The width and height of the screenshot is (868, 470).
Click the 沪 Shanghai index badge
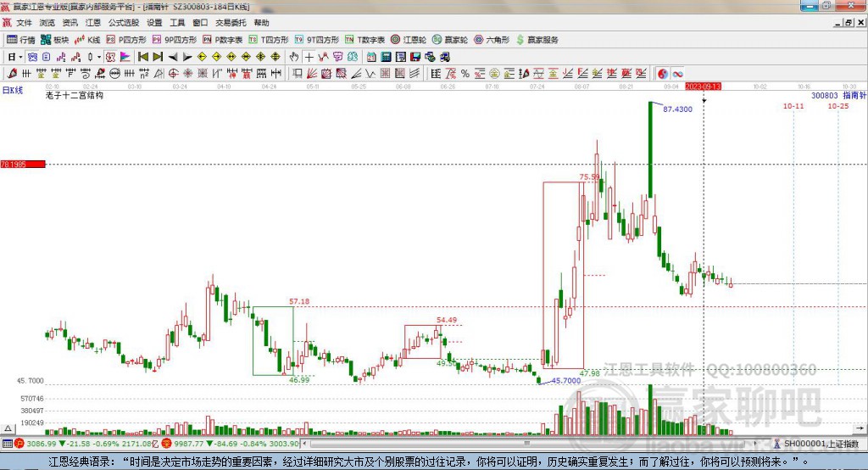(x=19, y=444)
